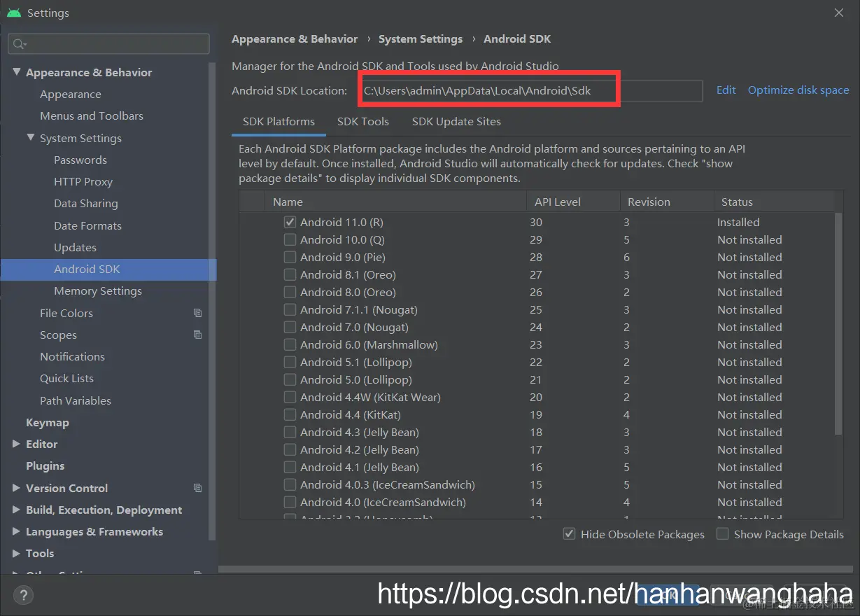
Task: Expand the Version Control section
Action: 17,488
